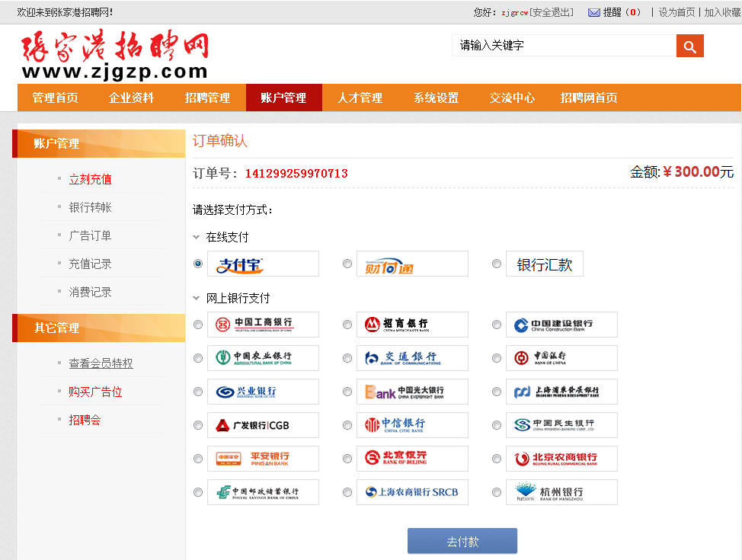Click the Shanghai Rural Commercial Bank SRCB logo

coord(412,492)
